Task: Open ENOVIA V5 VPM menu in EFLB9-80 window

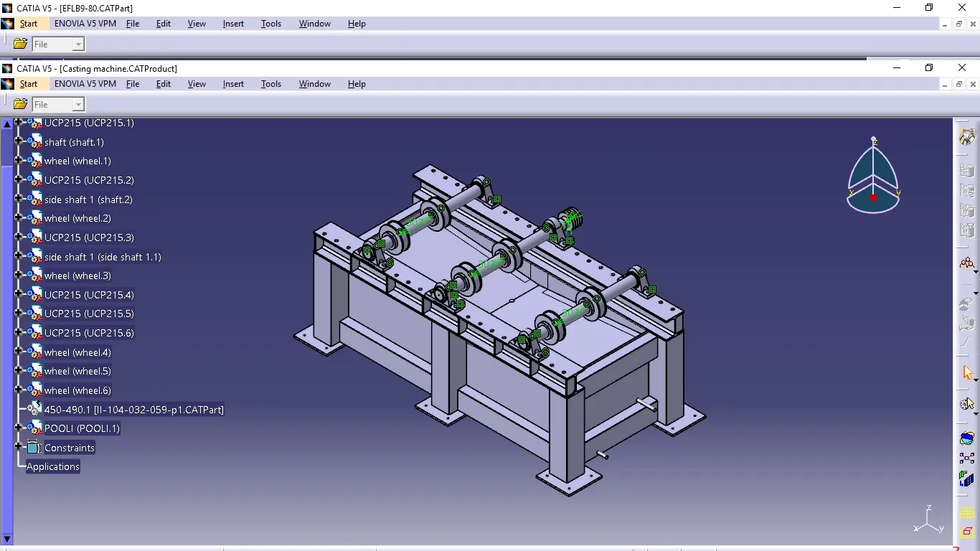Action: [85, 24]
